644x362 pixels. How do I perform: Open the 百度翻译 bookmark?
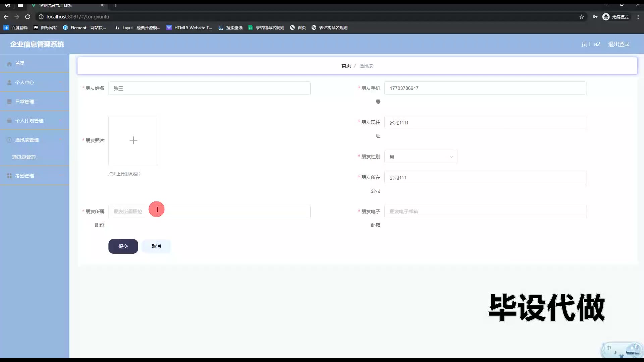point(16,28)
